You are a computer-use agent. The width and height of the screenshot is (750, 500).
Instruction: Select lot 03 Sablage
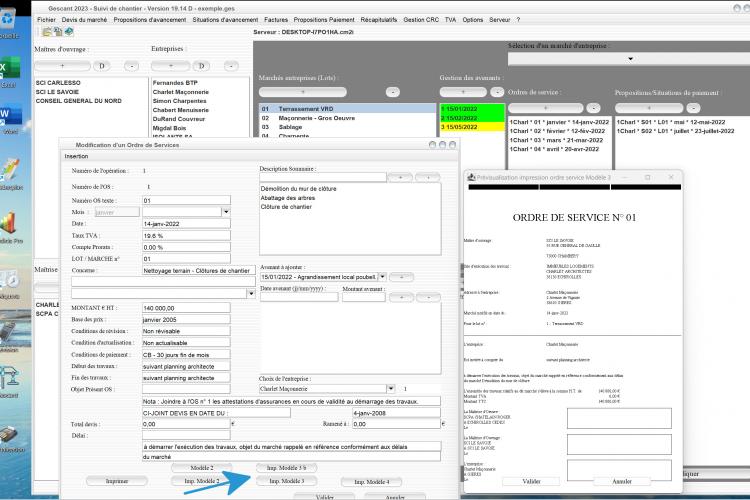[347, 127]
